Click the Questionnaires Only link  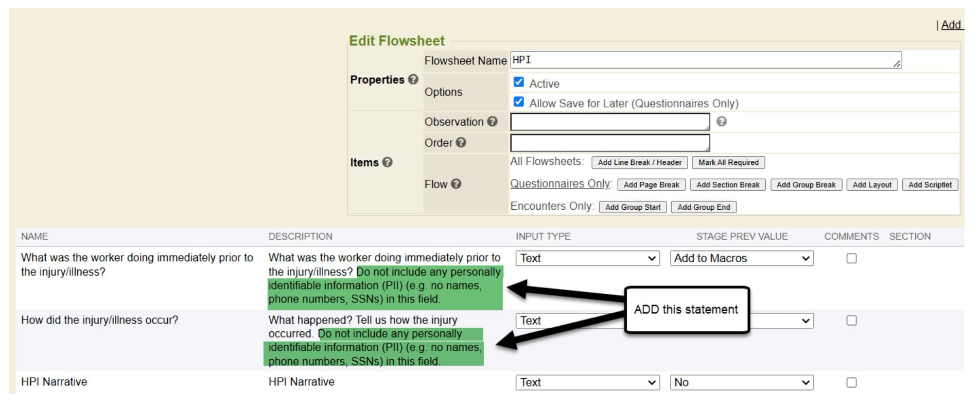561,184
